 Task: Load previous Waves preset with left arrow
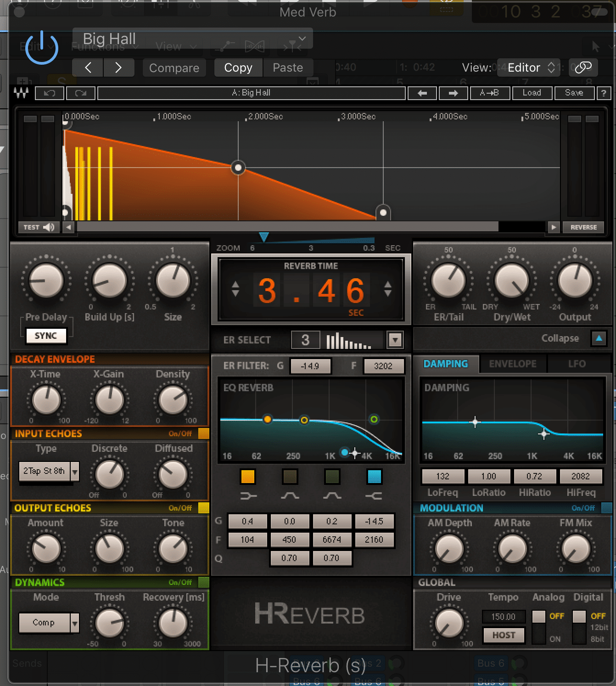423,93
